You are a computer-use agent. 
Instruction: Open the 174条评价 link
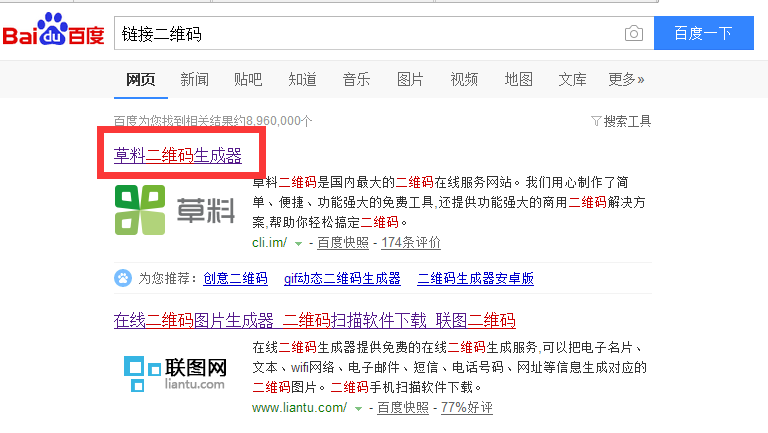click(x=411, y=242)
